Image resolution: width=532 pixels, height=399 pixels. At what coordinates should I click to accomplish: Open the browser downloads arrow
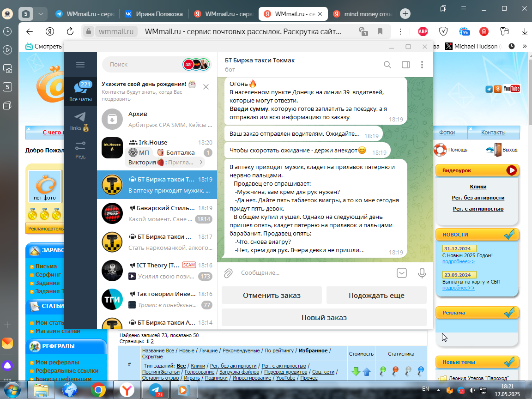point(525,31)
